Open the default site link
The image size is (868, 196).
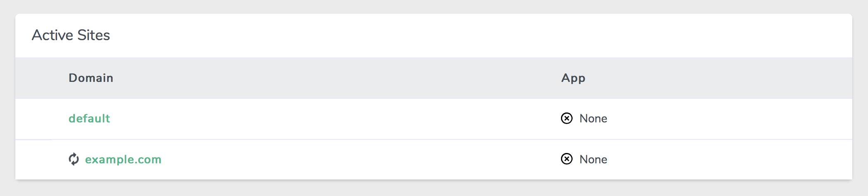[x=89, y=119]
